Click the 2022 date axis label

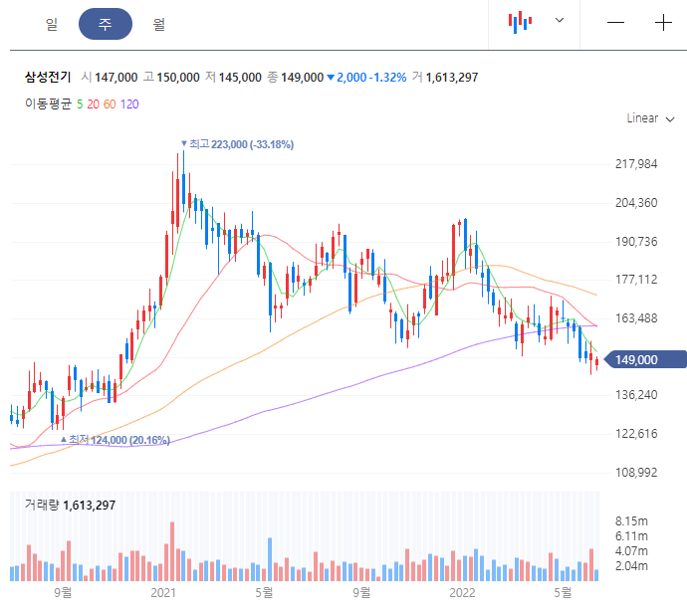pyautogui.click(x=462, y=593)
